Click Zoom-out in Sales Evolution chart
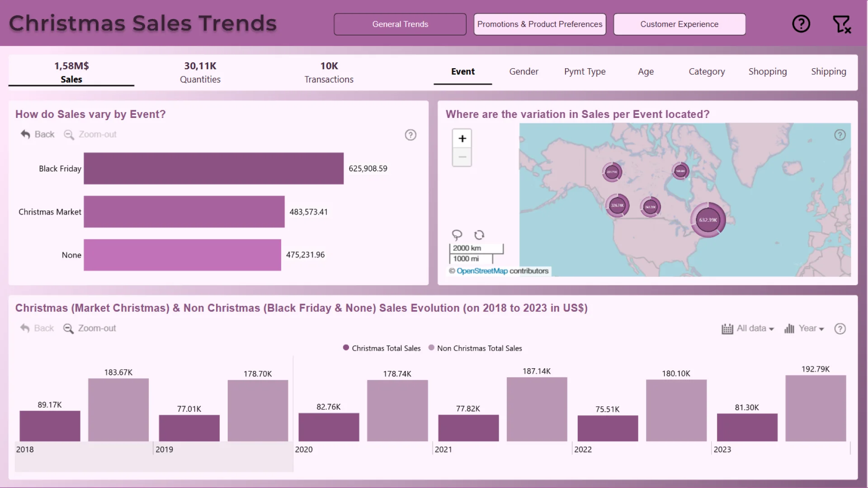The width and height of the screenshot is (868, 488). [90, 328]
